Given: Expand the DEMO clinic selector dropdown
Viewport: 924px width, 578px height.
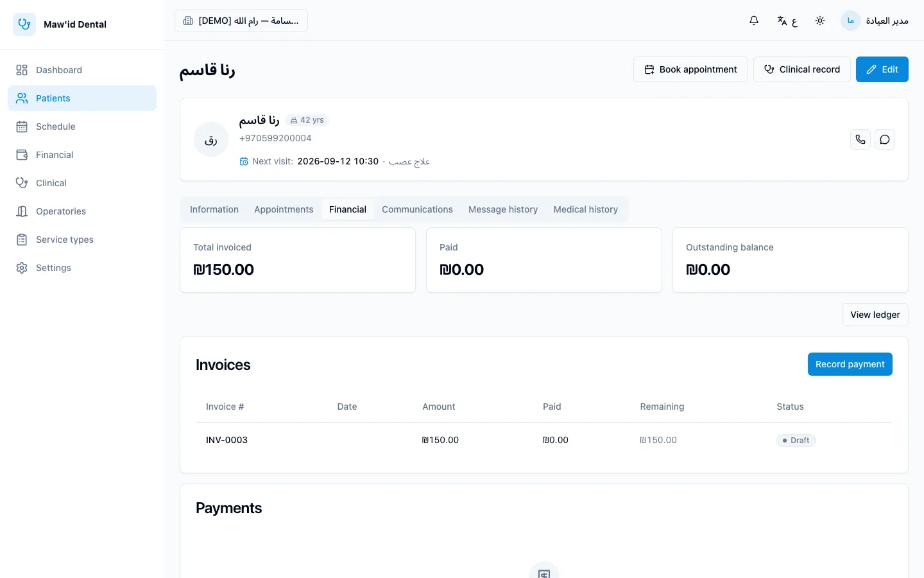Looking at the screenshot, I should [x=241, y=21].
